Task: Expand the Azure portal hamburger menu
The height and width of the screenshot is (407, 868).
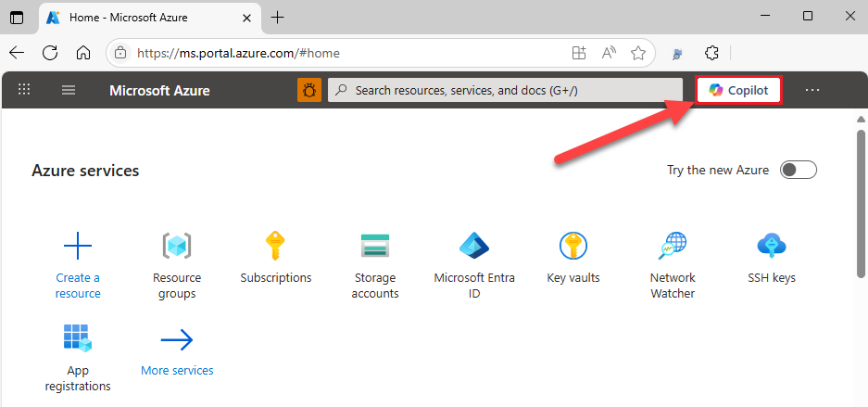Action: pyautogui.click(x=68, y=90)
